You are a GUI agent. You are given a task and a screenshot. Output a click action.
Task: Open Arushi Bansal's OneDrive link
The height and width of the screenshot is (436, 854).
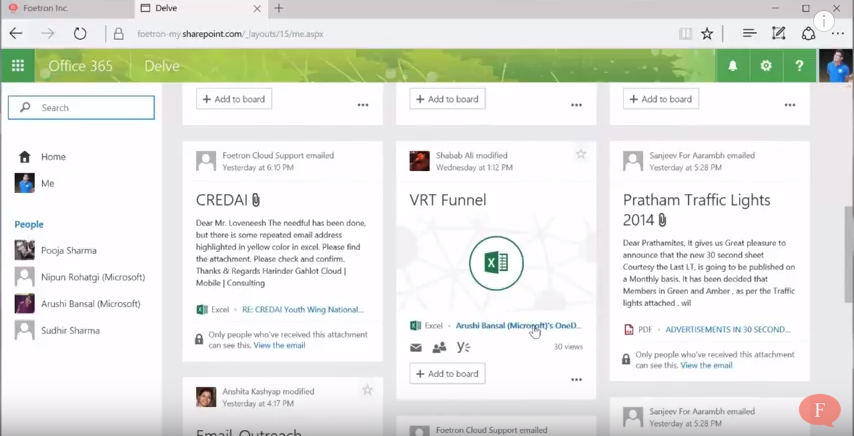pos(518,326)
